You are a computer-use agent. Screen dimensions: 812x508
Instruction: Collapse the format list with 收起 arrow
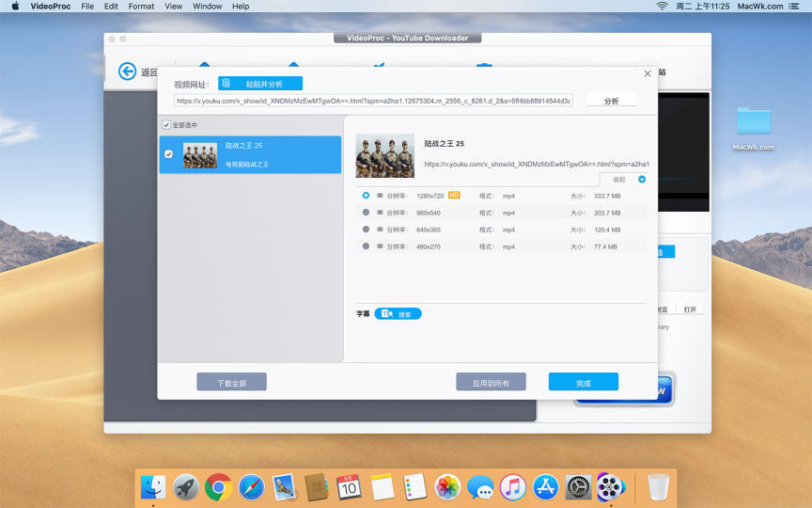coord(642,179)
